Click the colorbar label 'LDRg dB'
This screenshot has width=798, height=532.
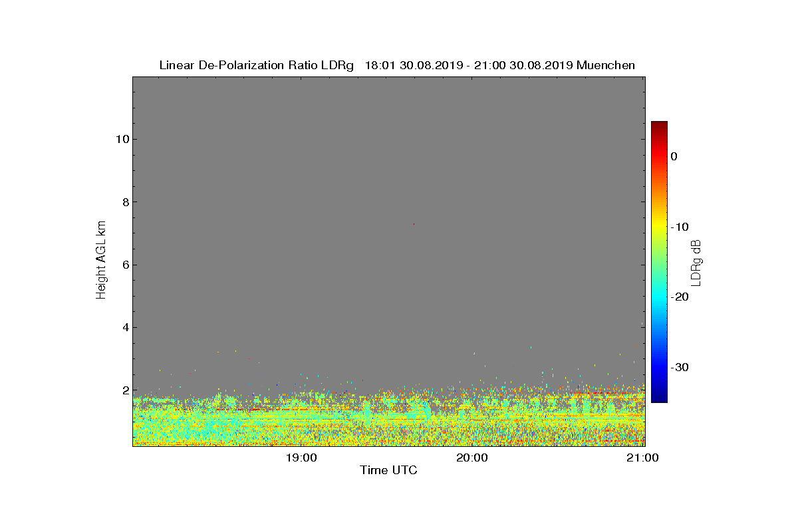696,262
